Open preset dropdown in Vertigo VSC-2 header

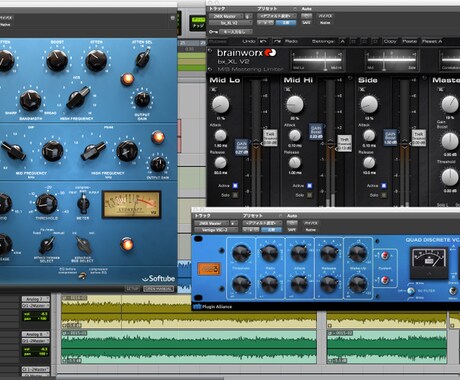(263, 223)
